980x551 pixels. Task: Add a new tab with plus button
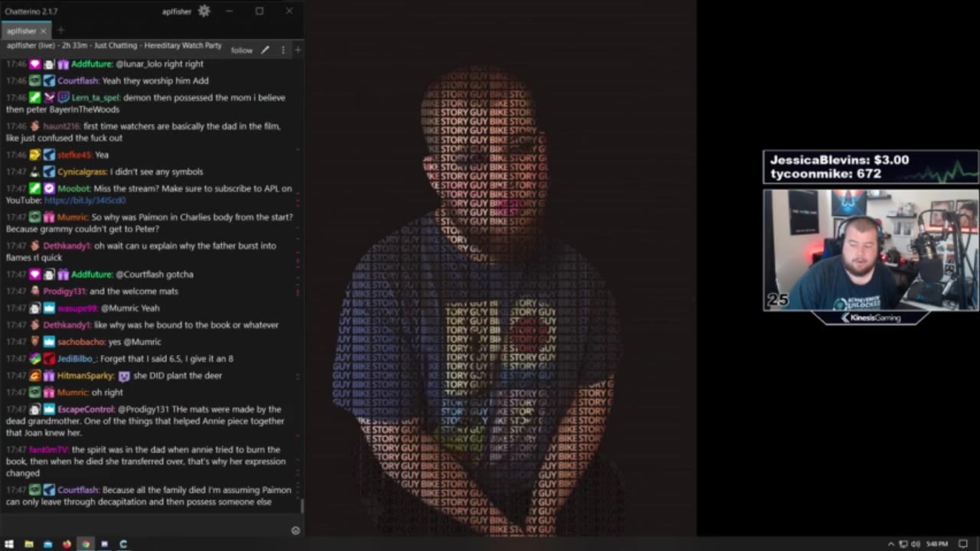coord(60,31)
